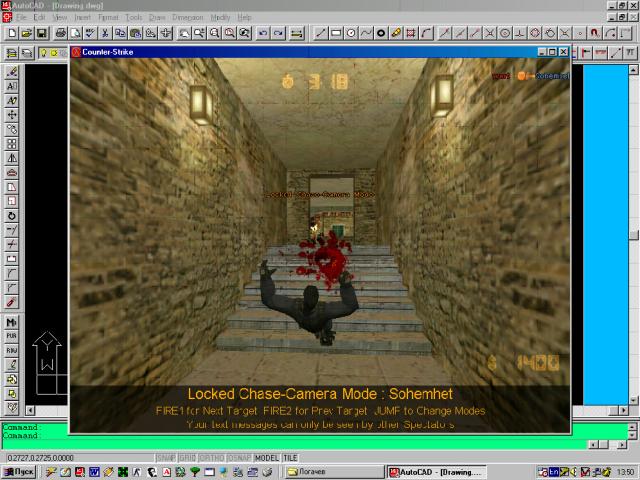The image size is (640, 480).
Task: Click the RBU button in left toolbar
Action: (x=11, y=350)
